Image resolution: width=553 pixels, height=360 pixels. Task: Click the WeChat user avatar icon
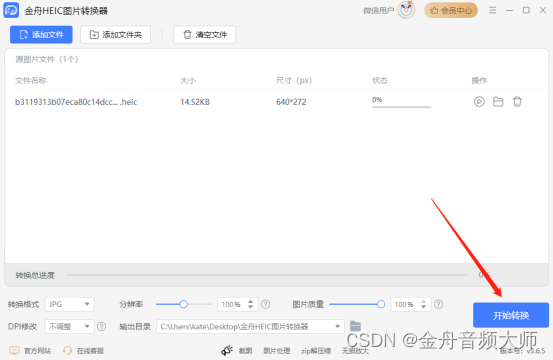[x=406, y=10]
